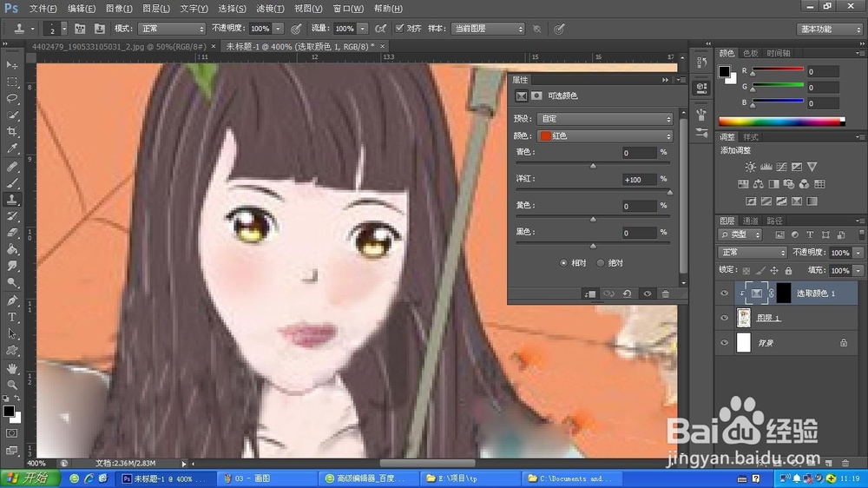Click the Windows 开始 start button
Screen dimensions: 868x488
[29, 478]
